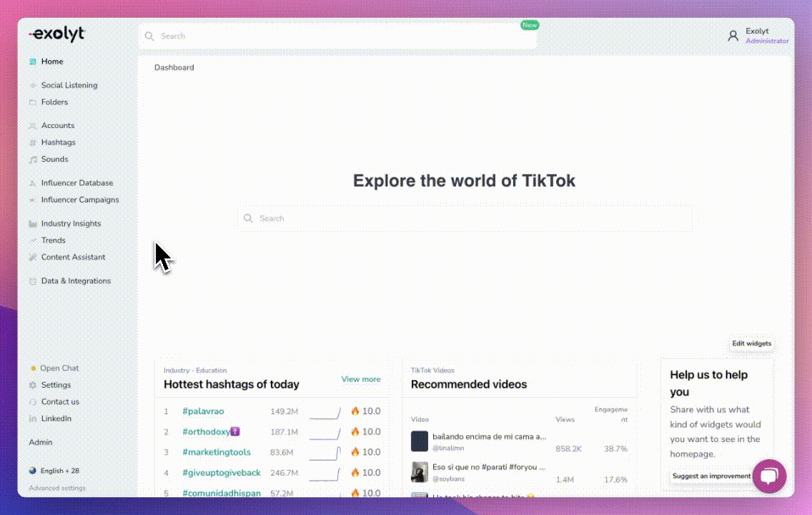Viewport: 812px width, 515px height.
Task: Click the 246.7M views value
Action: (284, 473)
